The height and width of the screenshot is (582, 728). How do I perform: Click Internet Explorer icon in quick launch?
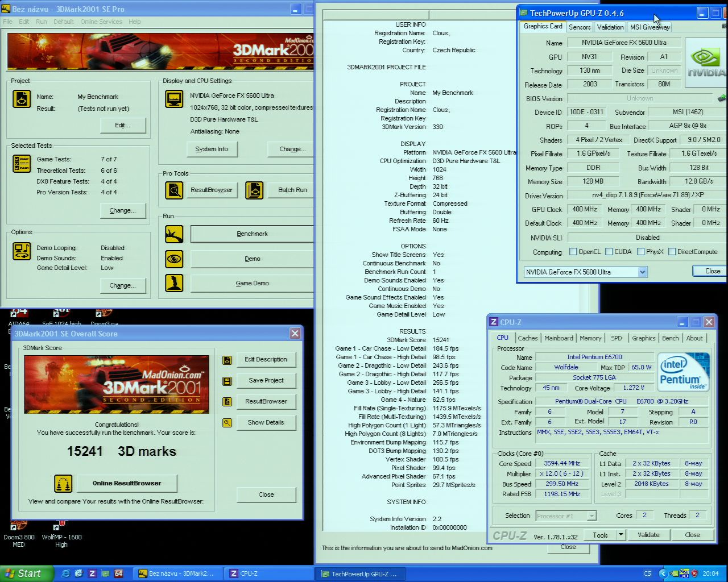coord(65,573)
